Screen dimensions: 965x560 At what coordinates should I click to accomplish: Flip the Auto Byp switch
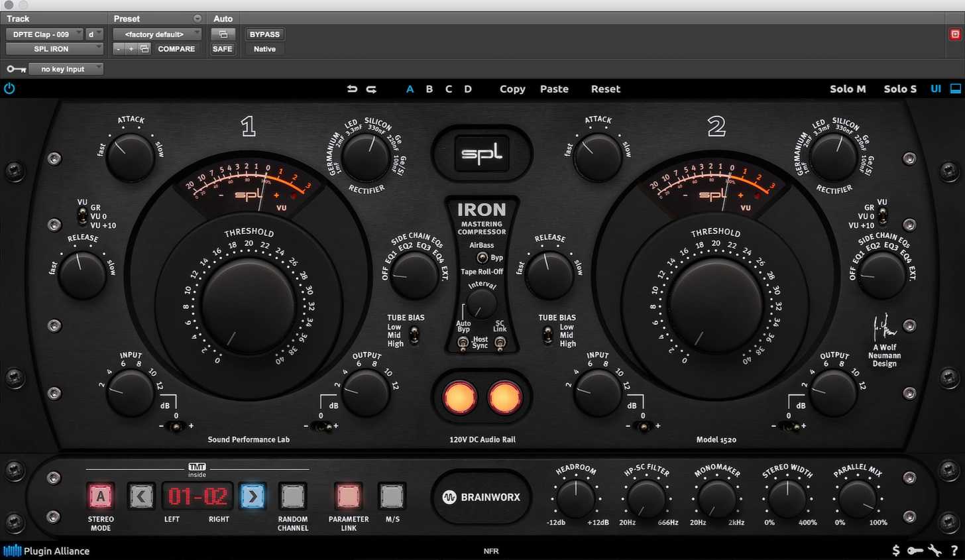463,343
